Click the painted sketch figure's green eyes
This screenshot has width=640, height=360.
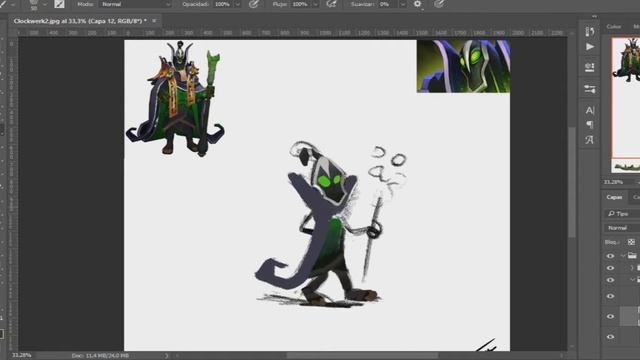(x=329, y=181)
